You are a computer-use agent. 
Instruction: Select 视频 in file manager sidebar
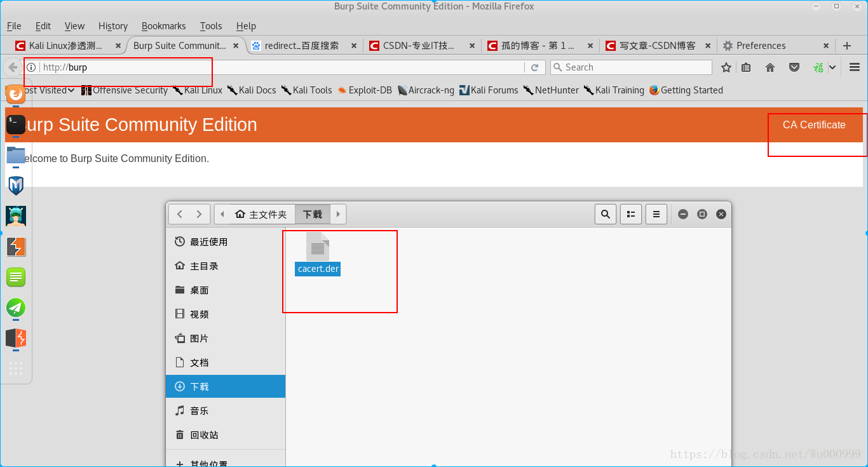[226, 315]
